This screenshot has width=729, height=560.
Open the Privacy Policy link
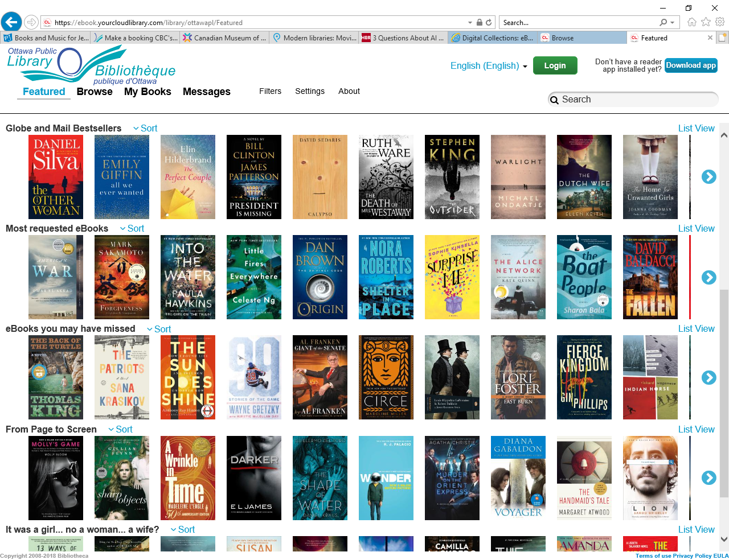pyautogui.click(x=692, y=556)
